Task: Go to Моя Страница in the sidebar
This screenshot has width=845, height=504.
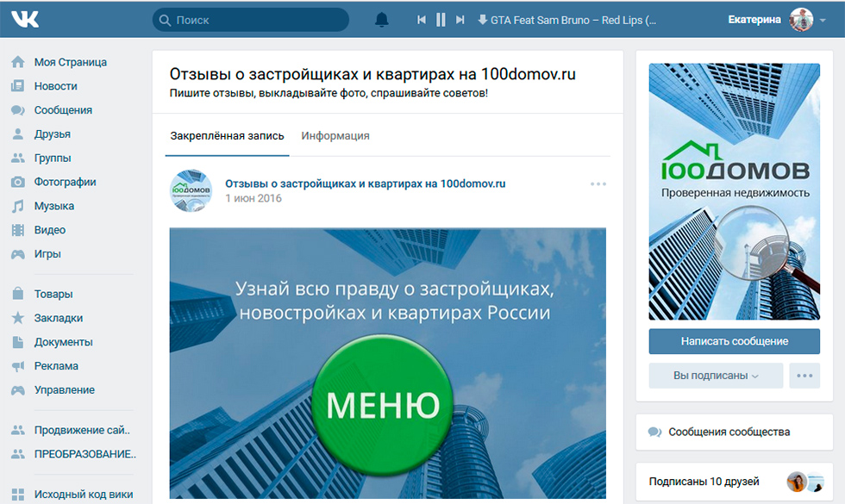Action: (71, 62)
